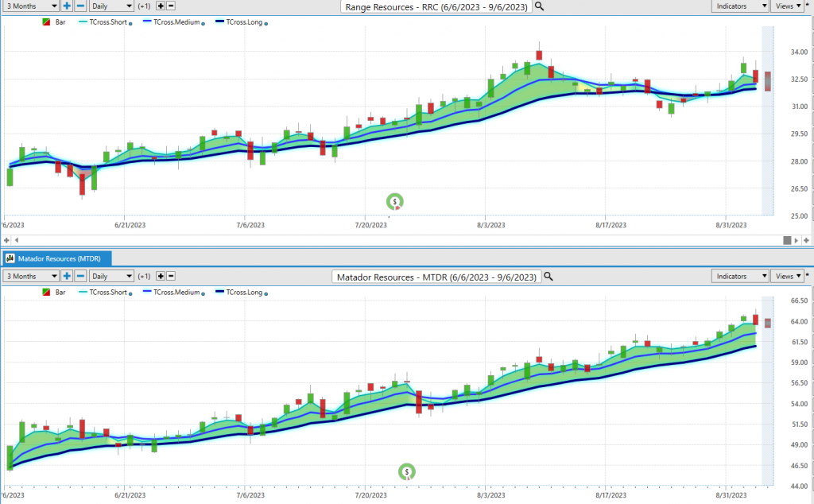Toggle TCross.Medium dot in the RRC legend
Image resolution: width=814 pixels, height=504 pixels.
click(x=203, y=24)
